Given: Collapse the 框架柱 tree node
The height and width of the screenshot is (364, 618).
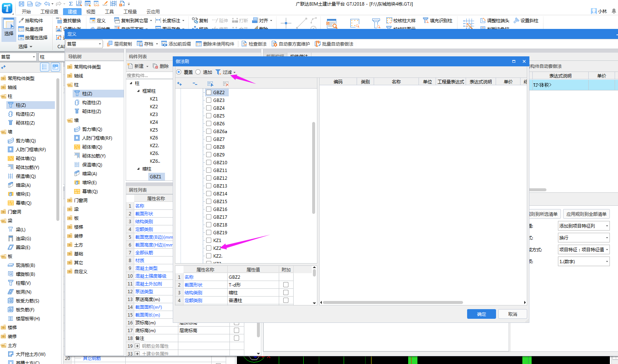Looking at the screenshot, I should (x=139, y=91).
